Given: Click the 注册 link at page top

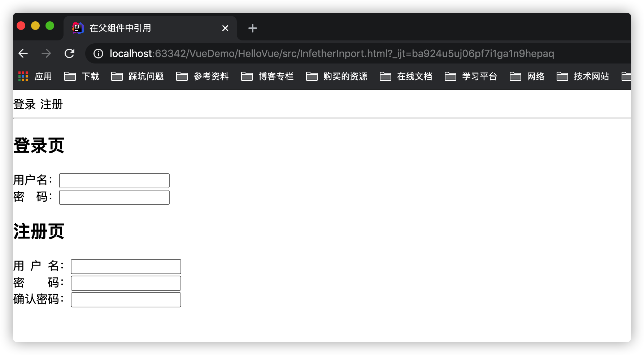Looking at the screenshot, I should 52,104.
